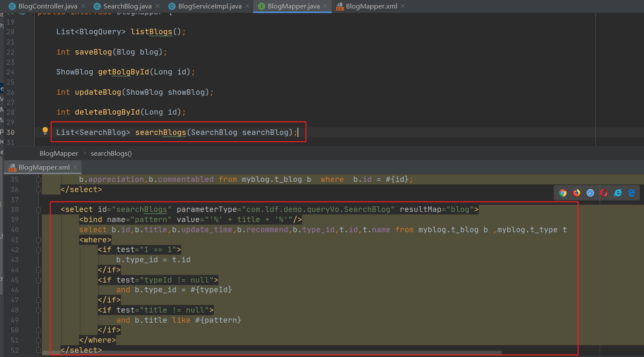
Task: Close the BlogMapper.java tab
Action: tap(325, 6)
